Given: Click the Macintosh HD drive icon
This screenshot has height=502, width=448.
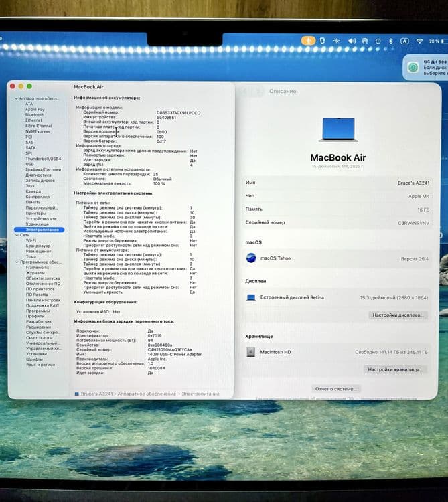Looking at the screenshot, I should tap(250, 352).
